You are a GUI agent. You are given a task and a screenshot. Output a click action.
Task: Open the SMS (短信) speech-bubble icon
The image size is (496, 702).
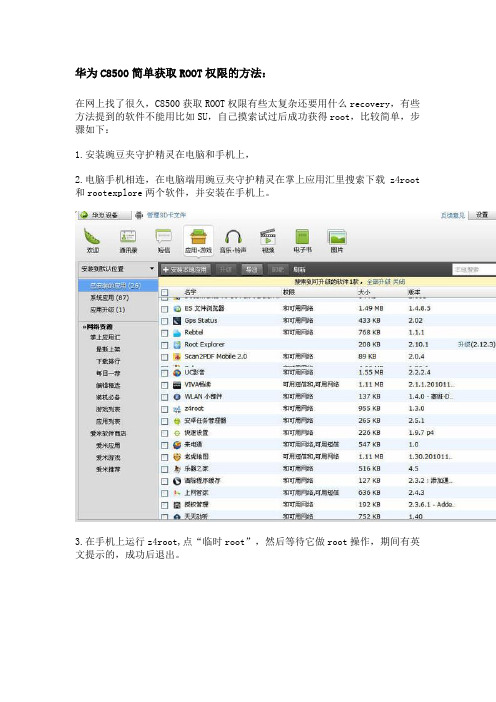click(x=163, y=236)
